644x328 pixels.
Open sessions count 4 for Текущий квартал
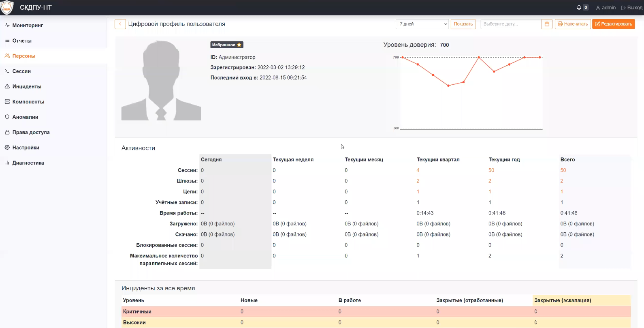click(418, 170)
